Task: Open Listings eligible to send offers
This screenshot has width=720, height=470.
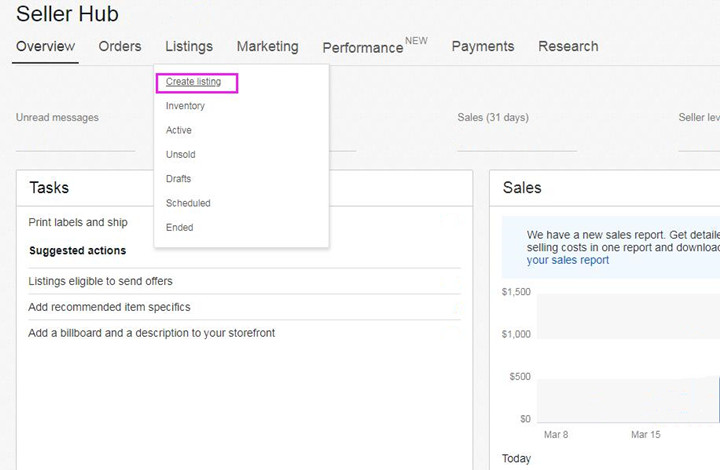Action: (x=109, y=282)
